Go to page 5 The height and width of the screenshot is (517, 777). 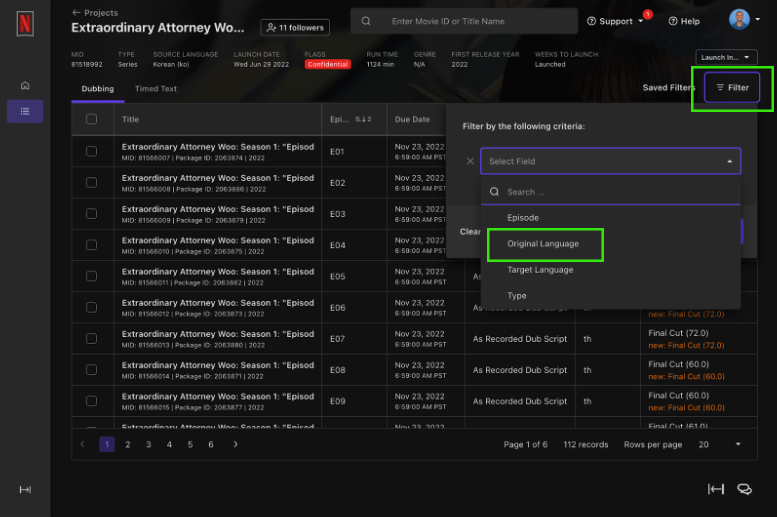pos(190,444)
